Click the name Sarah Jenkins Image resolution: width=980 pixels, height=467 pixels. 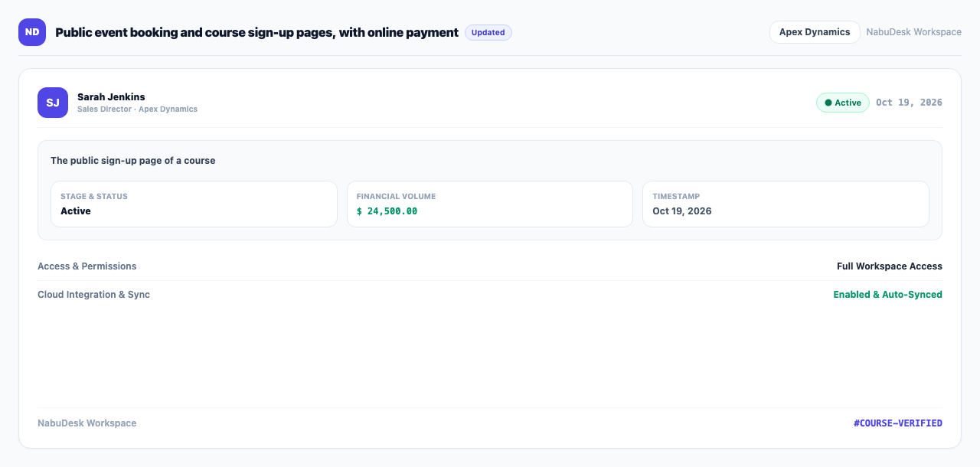pos(111,96)
